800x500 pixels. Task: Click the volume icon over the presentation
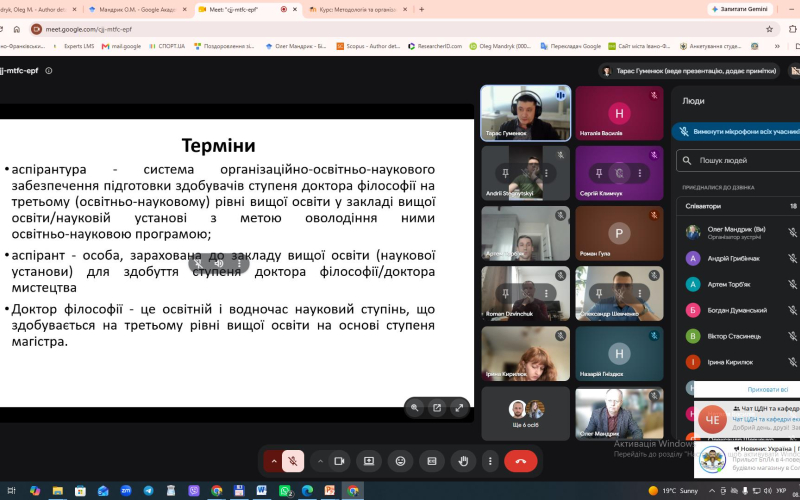[219, 263]
